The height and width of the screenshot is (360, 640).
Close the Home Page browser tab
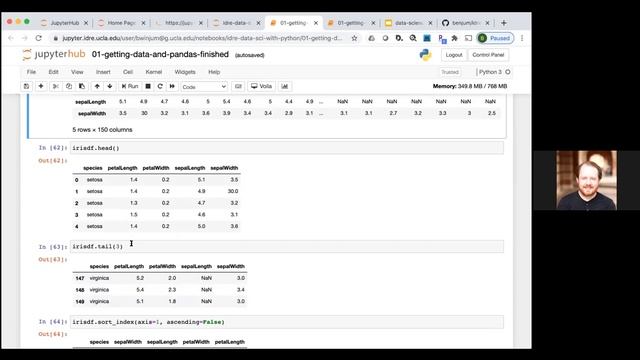click(x=143, y=23)
